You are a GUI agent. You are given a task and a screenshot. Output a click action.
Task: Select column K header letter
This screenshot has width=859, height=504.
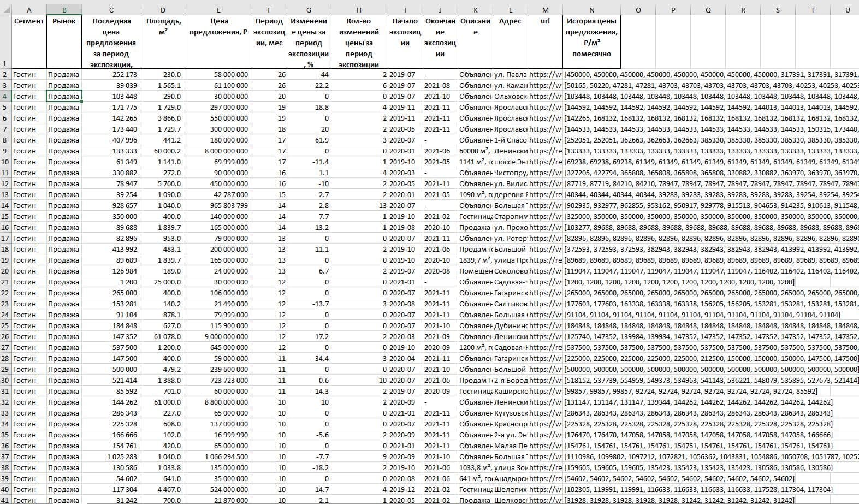point(475,10)
